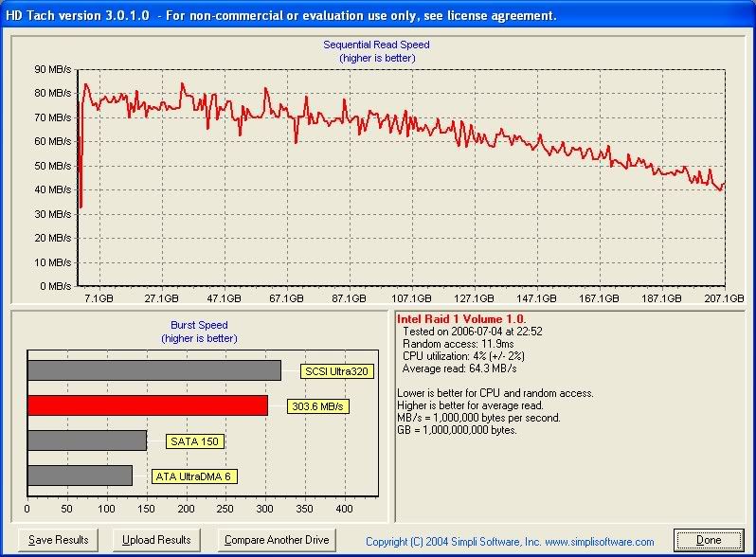This screenshot has width=756, height=557.
Task: Click the gray ATA UltraDMA 6 bar
Action: [x=81, y=476]
